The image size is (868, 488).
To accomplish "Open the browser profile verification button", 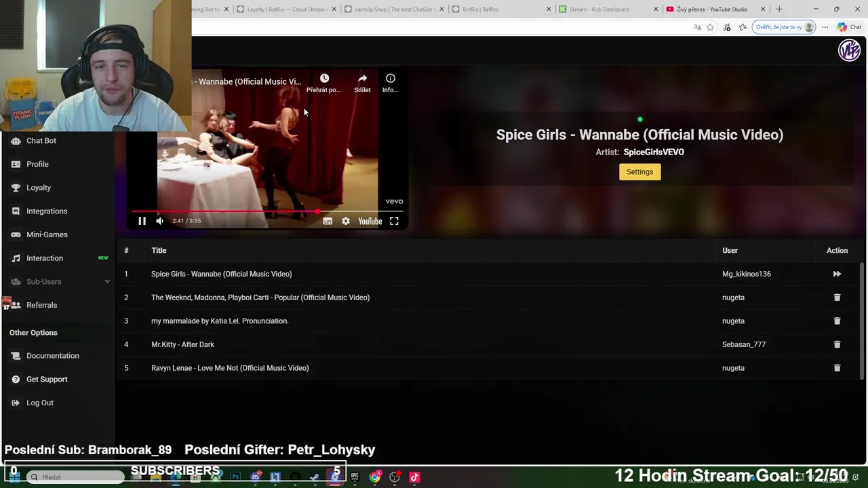I will pos(784,27).
